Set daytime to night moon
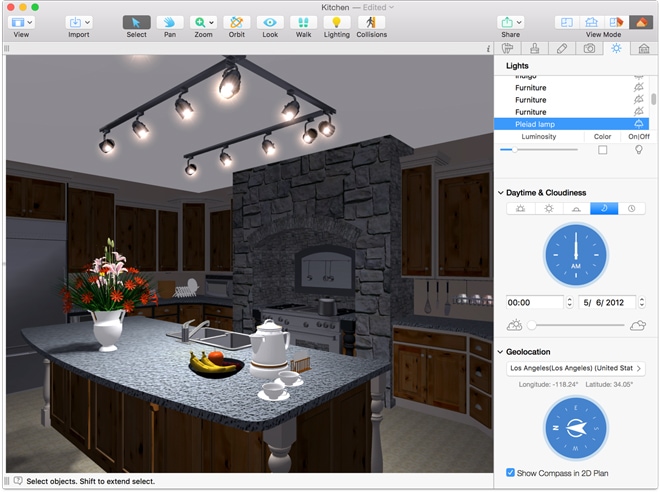This screenshot has width=660, height=492. point(604,208)
